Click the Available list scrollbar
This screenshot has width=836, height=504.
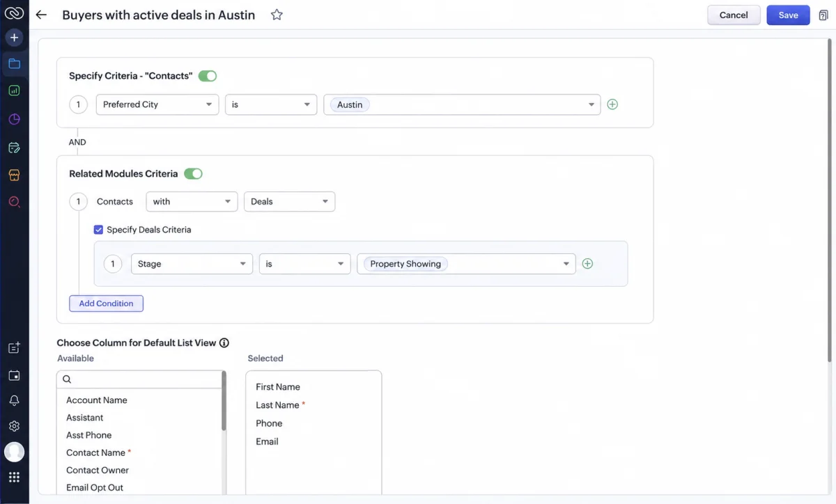coord(224,401)
